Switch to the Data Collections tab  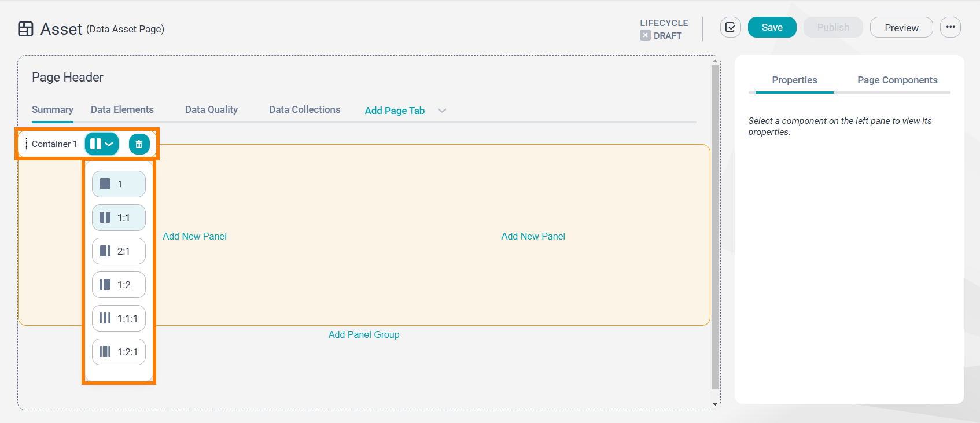click(304, 109)
